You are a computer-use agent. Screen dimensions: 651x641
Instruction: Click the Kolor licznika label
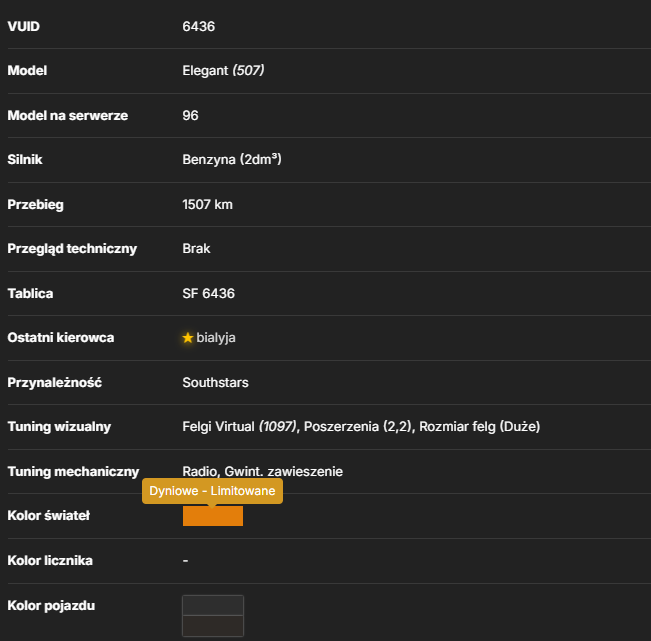coord(50,561)
